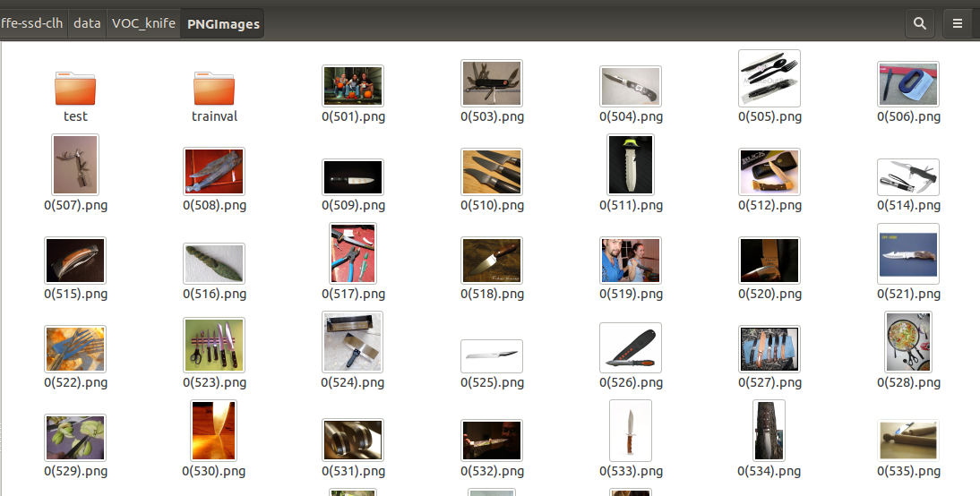Select the 0(514).png thumbnail
Viewport: 980px width, 496px height.
[908, 176]
